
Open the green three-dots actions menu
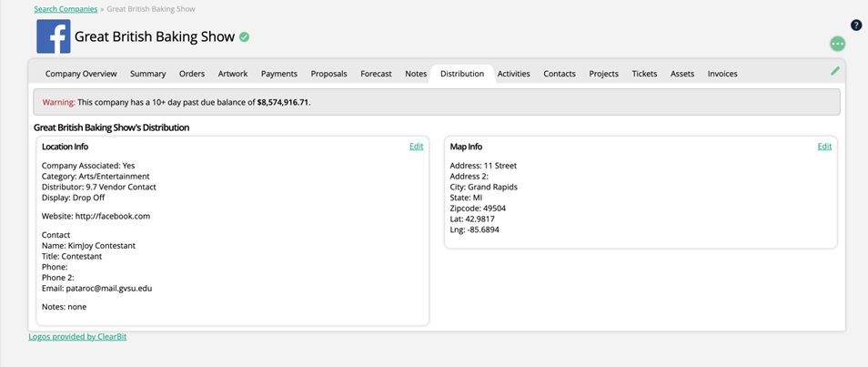pos(838,43)
